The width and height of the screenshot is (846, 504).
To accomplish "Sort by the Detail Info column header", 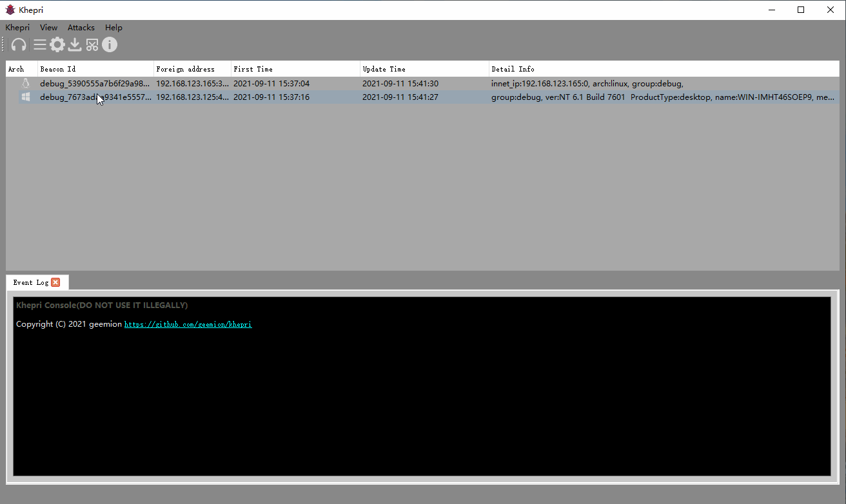I will coord(664,69).
